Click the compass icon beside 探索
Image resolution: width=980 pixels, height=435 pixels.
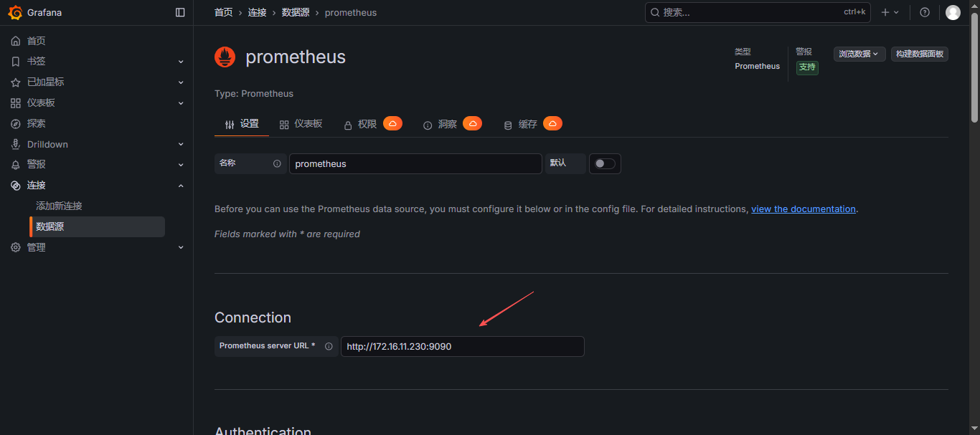15,124
